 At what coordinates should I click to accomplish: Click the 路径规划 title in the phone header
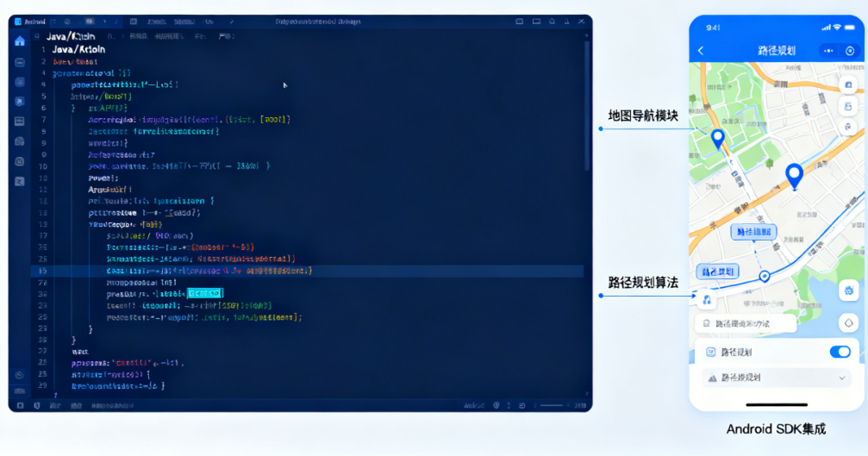point(776,51)
